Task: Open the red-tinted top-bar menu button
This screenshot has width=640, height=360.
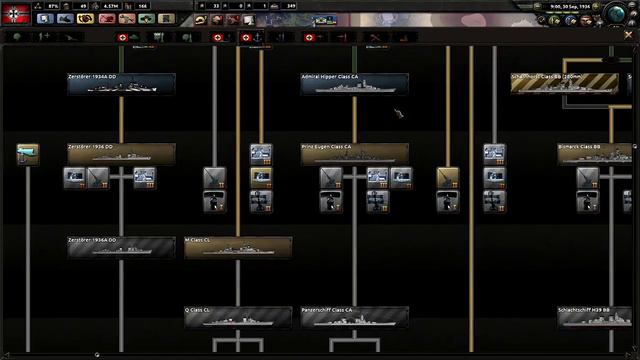Action: click(x=107, y=19)
